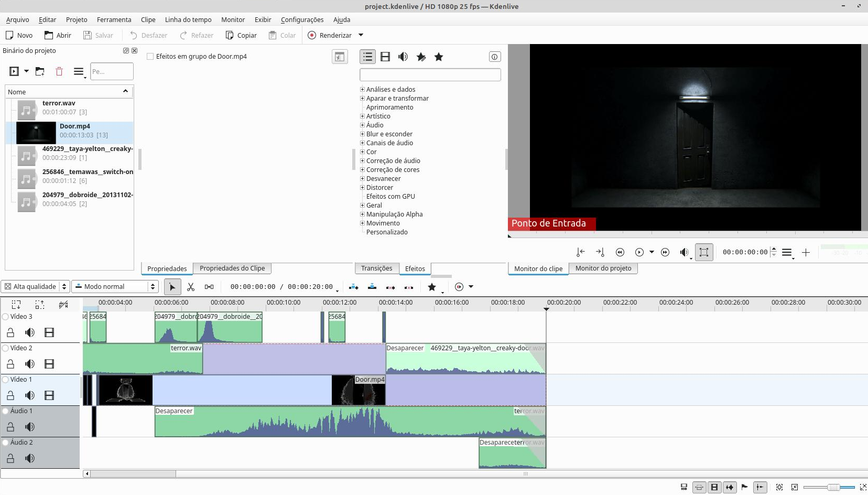Activate the spacer tool in timeline toolbar

[209, 287]
